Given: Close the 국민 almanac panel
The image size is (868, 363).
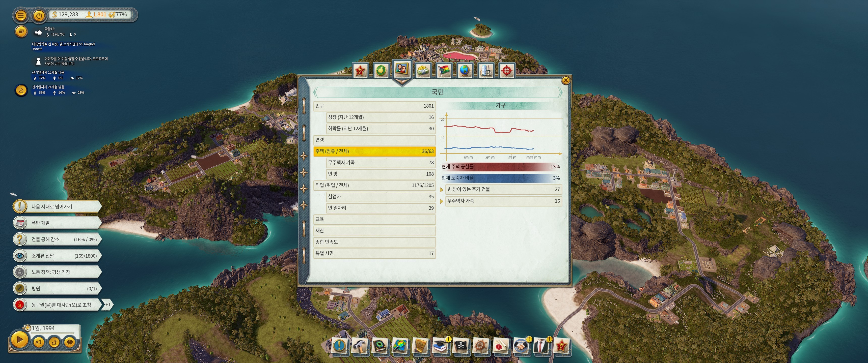Looking at the screenshot, I should coord(565,80).
